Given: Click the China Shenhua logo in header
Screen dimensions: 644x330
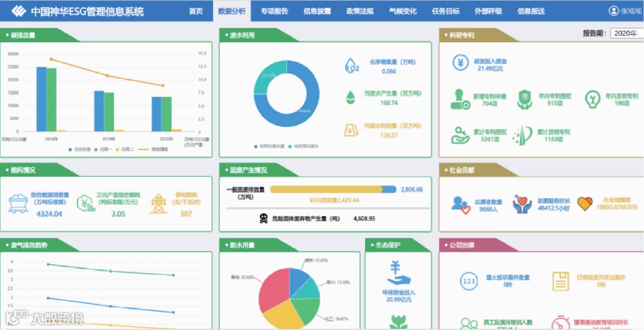Looking at the screenshot, I should (x=19, y=11).
